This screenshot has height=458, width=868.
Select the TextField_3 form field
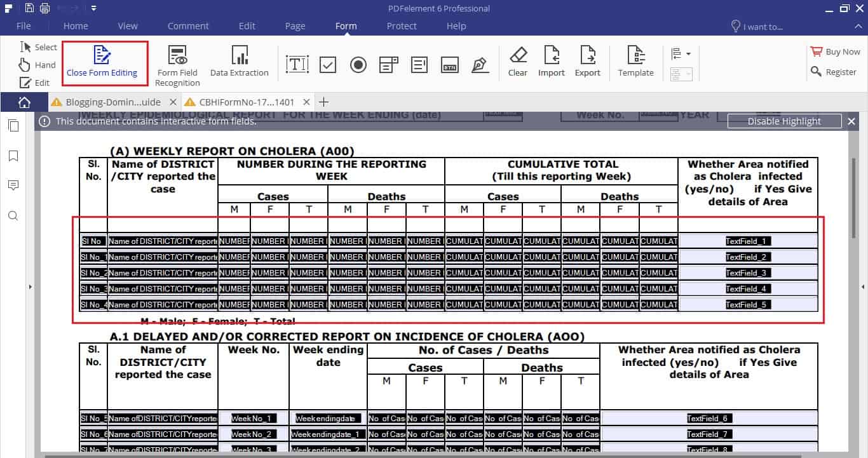(748, 273)
